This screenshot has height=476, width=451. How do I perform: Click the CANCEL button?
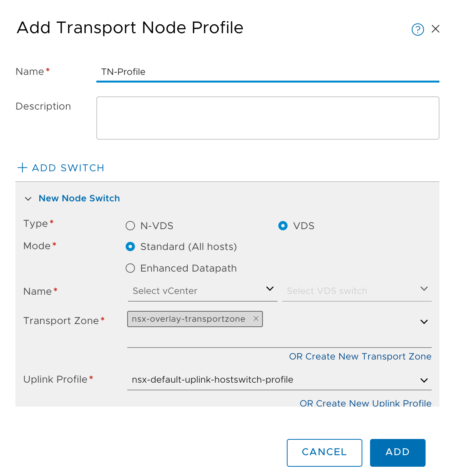pos(325,452)
